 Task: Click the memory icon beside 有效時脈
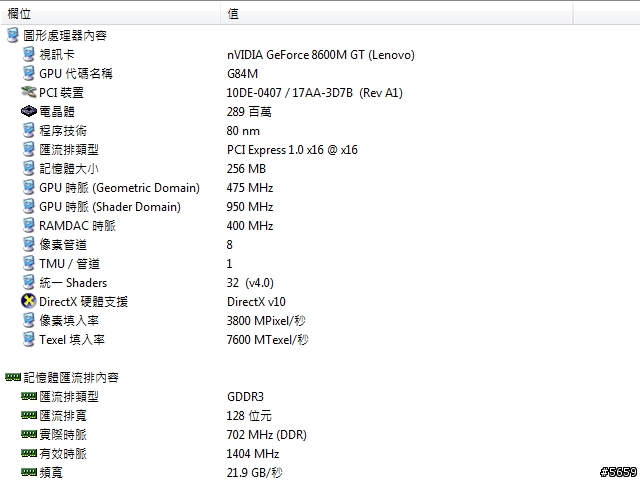click(x=29, y=453)
